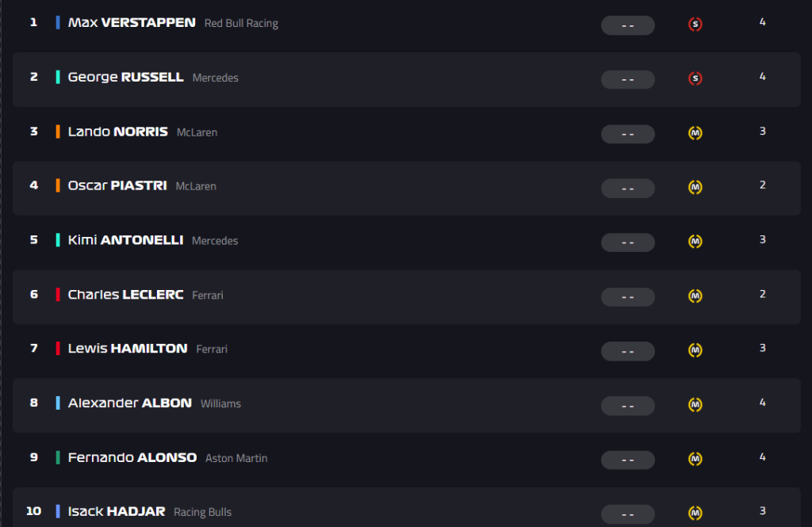Click Lewis Hamilton's medium tyre icon
This screenshot has width=812, height=527.
(x=695, y=350)
